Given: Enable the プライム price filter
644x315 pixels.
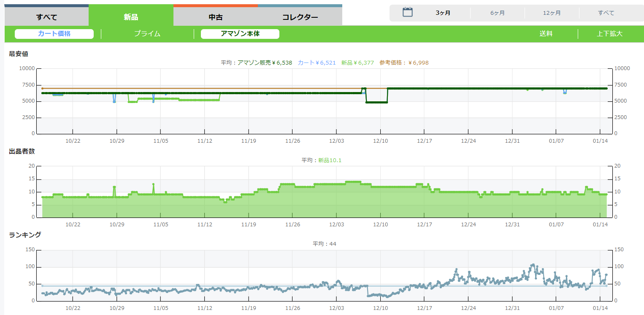Looking at the screenshot, I should [147, 34].
